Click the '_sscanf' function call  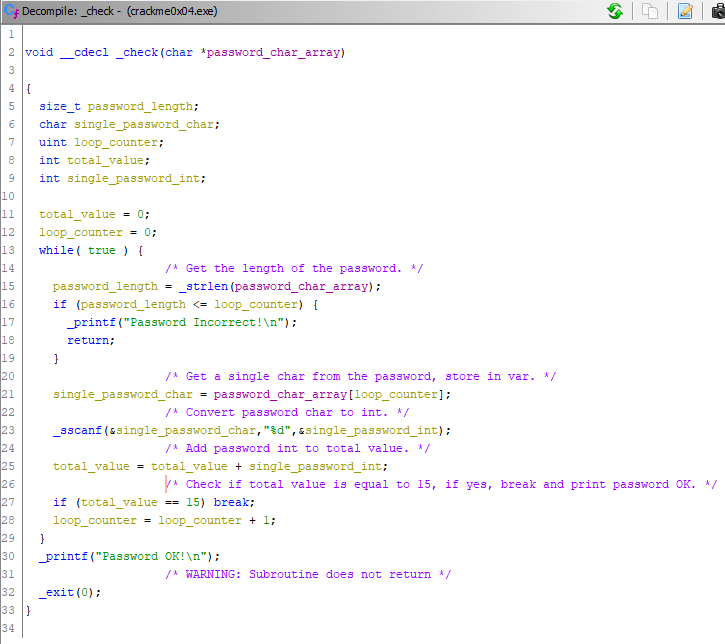[77, 430]
